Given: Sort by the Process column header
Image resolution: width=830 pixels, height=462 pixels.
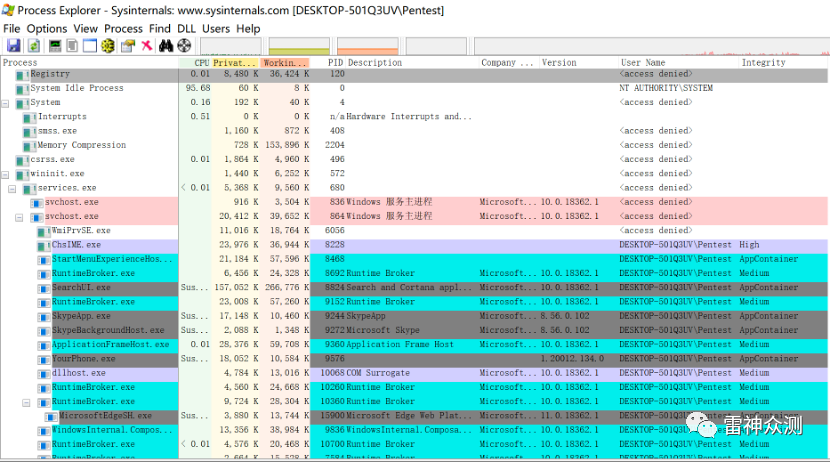Looking at the screenshot, I should tap(89, 62).
